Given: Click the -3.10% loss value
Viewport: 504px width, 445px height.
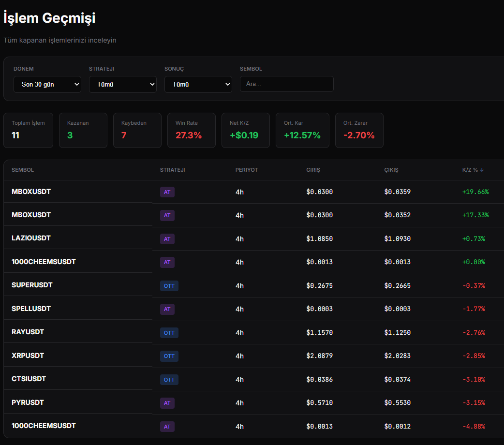Looking at the screenshot, I should tap(474, 380).
